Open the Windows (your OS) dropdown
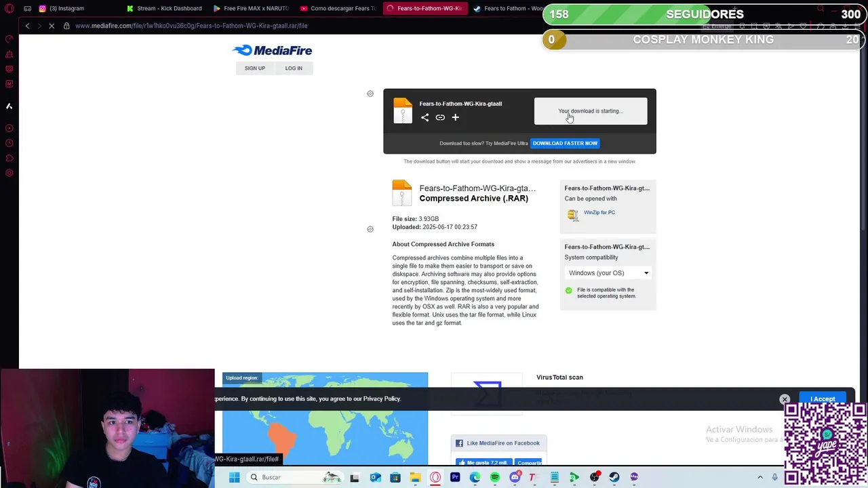Viewport: 868px width, 488px height. [x=608, y=273]
